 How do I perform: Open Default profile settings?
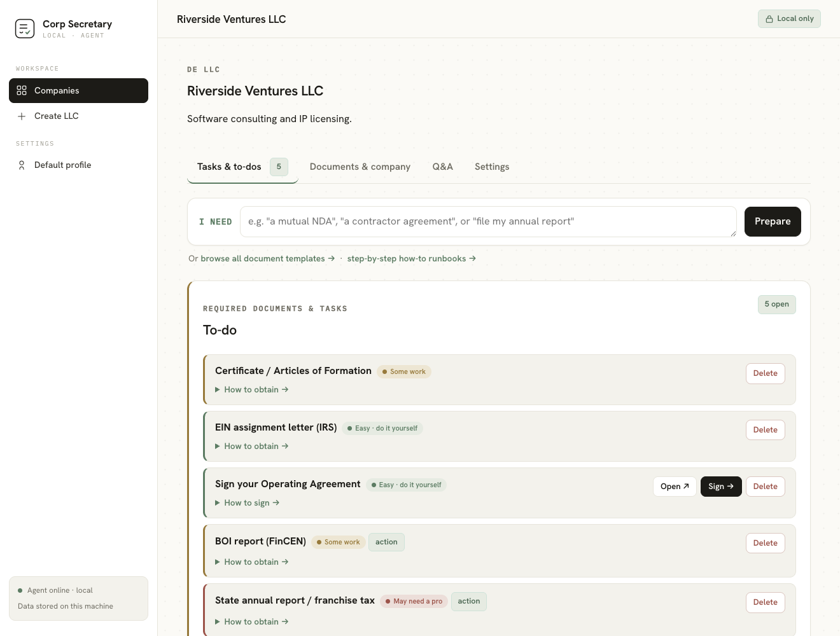coord(78,165)
